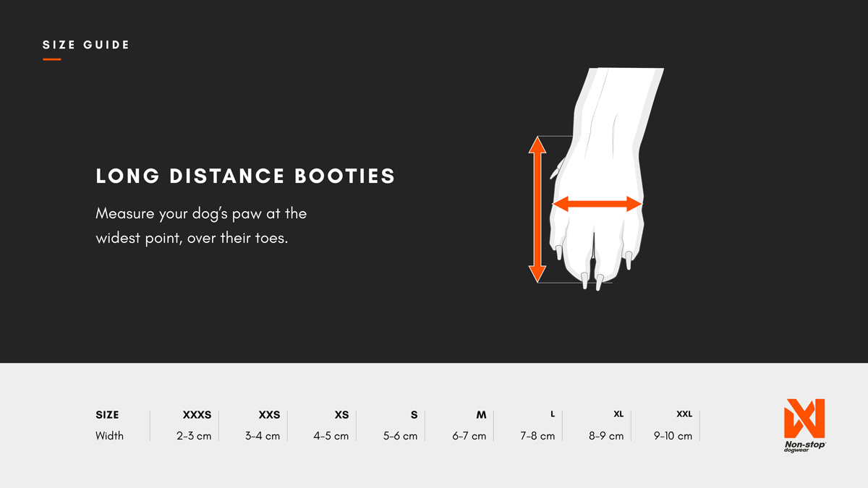The image size is (868, 488).
Task: Select the XXL size header
Action: pos(684,414)
